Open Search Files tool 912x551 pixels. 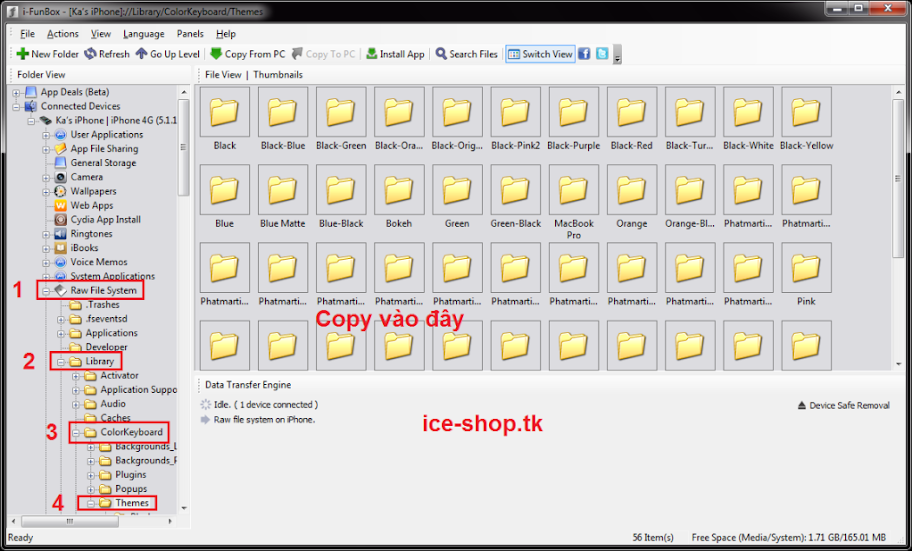click(x=466, y=54)
